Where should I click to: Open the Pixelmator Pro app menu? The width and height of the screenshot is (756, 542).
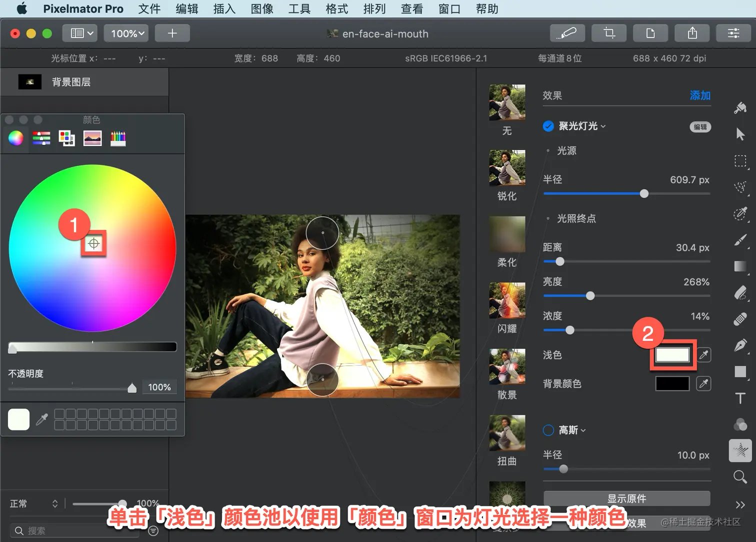click(x=83, y=8)
